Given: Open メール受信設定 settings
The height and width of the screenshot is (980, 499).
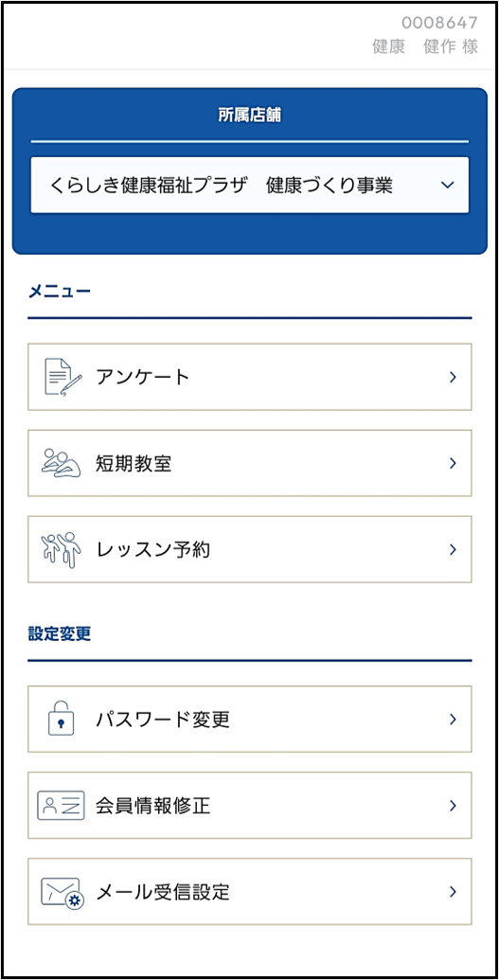Looking at the screenshot, I should pyautogui.click(x=250, y=891).
